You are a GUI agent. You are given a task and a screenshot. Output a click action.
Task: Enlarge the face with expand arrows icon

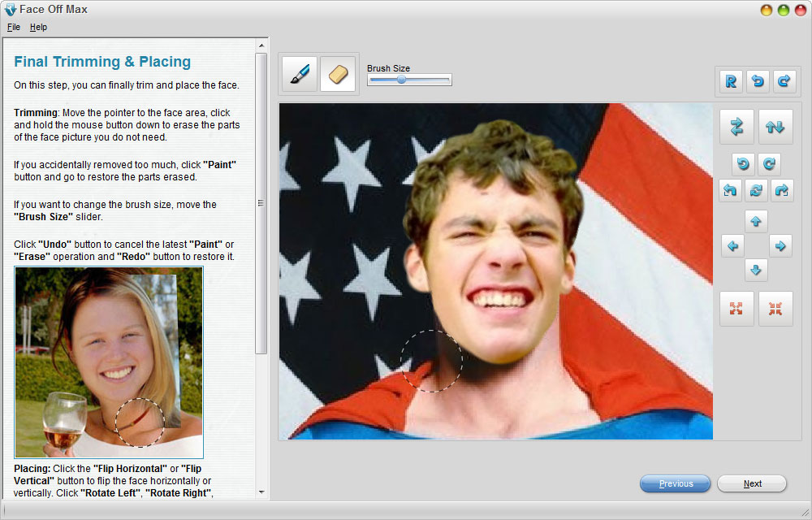[736, 309]
